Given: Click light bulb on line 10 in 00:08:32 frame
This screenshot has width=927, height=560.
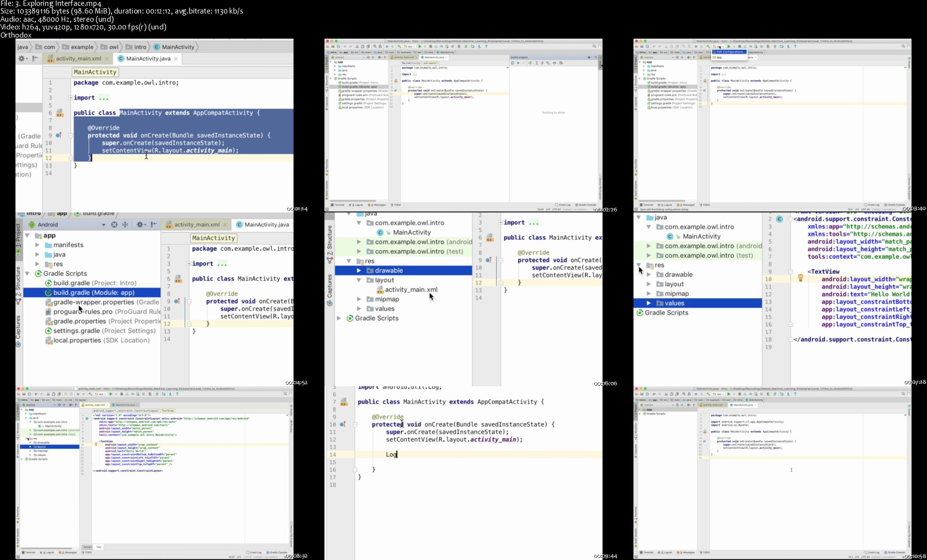Looking at the screenshot, I should tap(96, 444).
